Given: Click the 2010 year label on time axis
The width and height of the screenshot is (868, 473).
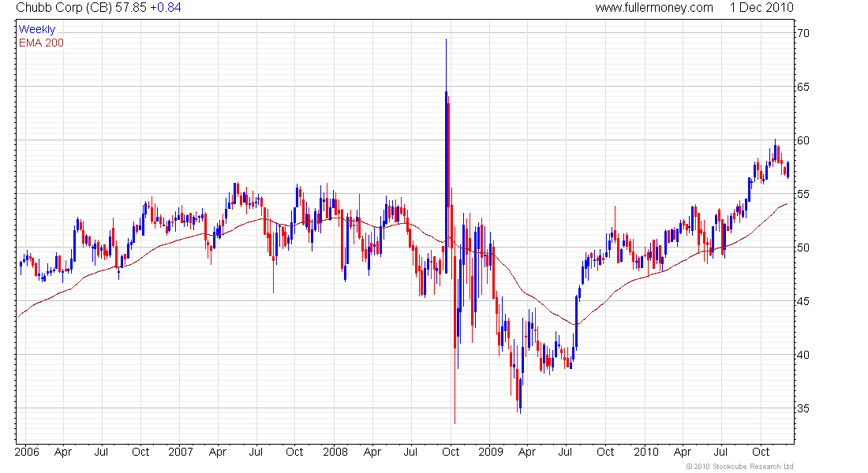Looking at the screenshot, I should 646,452.
